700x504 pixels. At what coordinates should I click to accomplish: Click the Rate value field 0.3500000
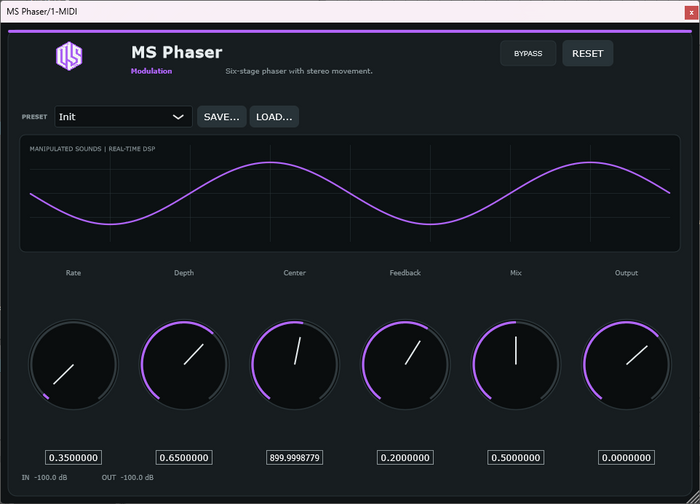[x=73, y=458]
